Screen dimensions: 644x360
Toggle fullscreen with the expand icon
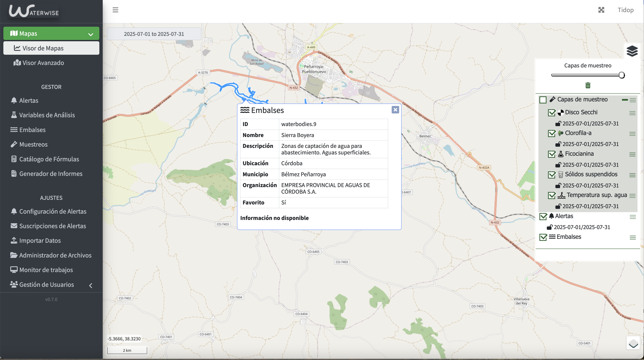pos(601,10)
